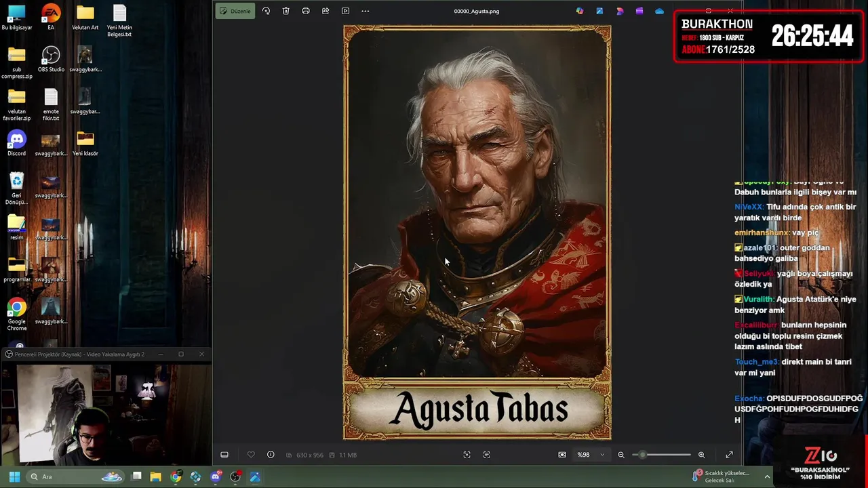This screenshot has width=868, height=488.
Task: Open the three-dot more options menu
Action: [366, 11]
